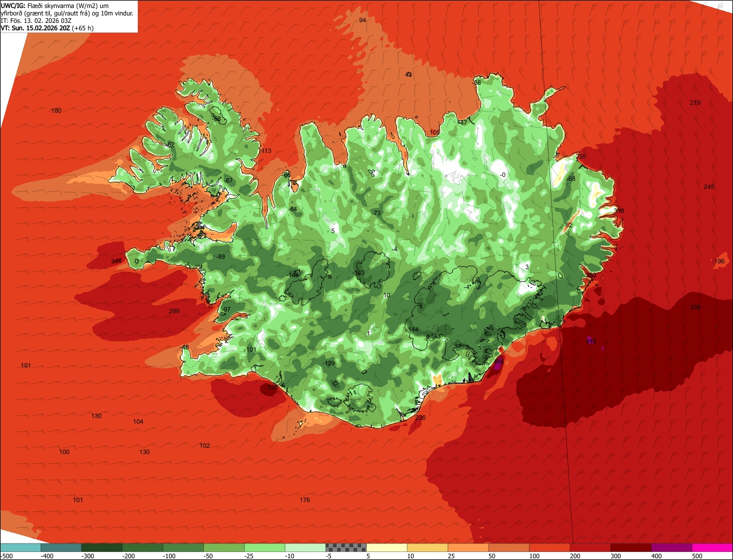This screenshot has height=560, width=733.
Task: Click the '500' legend tick label
Action: pos(697,556)
